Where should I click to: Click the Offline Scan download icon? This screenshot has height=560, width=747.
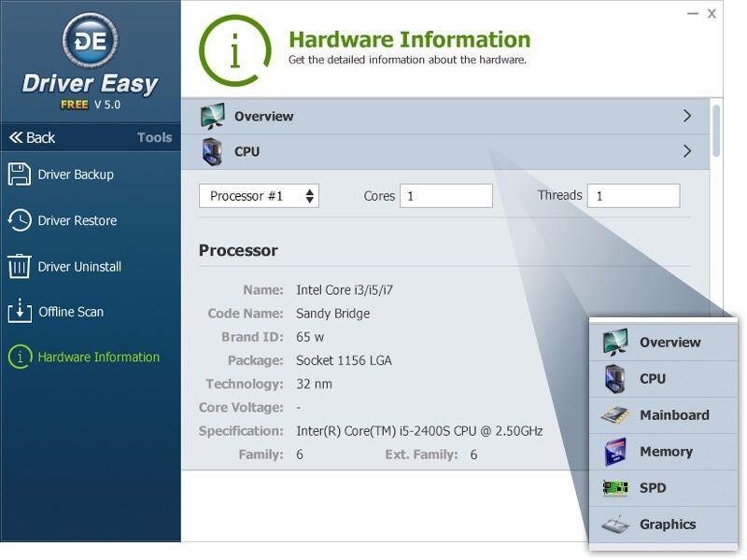pyautogui.click(x=20, y=312)
